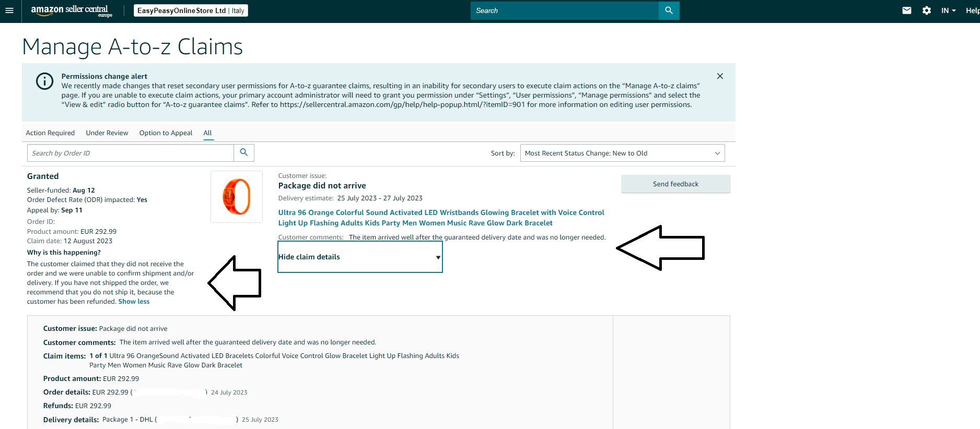Click the 'Order details: EUR 292.99' line
Image resolution: width=980 pixels, height=429 pixels.
coord(145,392)
